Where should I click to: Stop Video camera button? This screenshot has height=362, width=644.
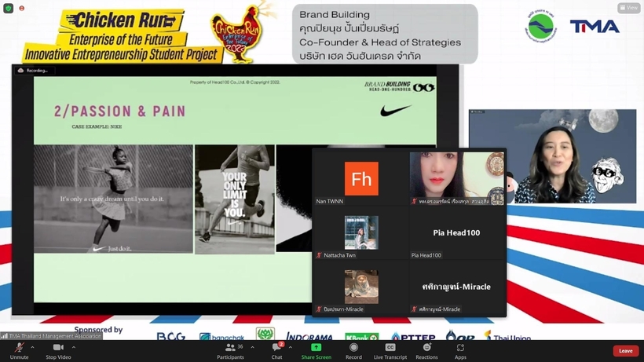point(58,351)
